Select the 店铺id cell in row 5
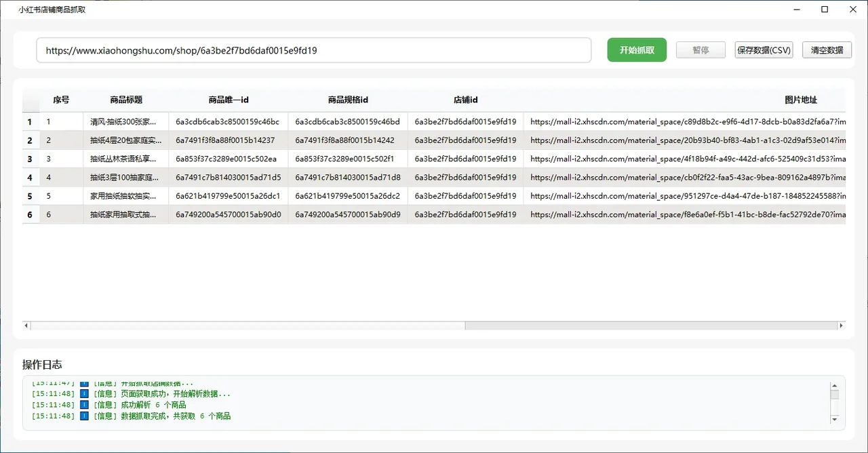The width and height of the screenshot is (868, 453). pyautogui.click(x=466, y=196)
